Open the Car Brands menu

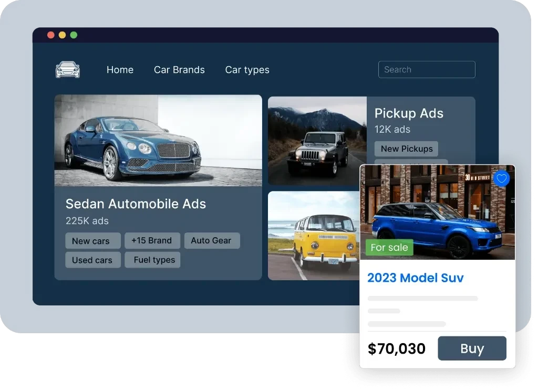coord(179,70)
